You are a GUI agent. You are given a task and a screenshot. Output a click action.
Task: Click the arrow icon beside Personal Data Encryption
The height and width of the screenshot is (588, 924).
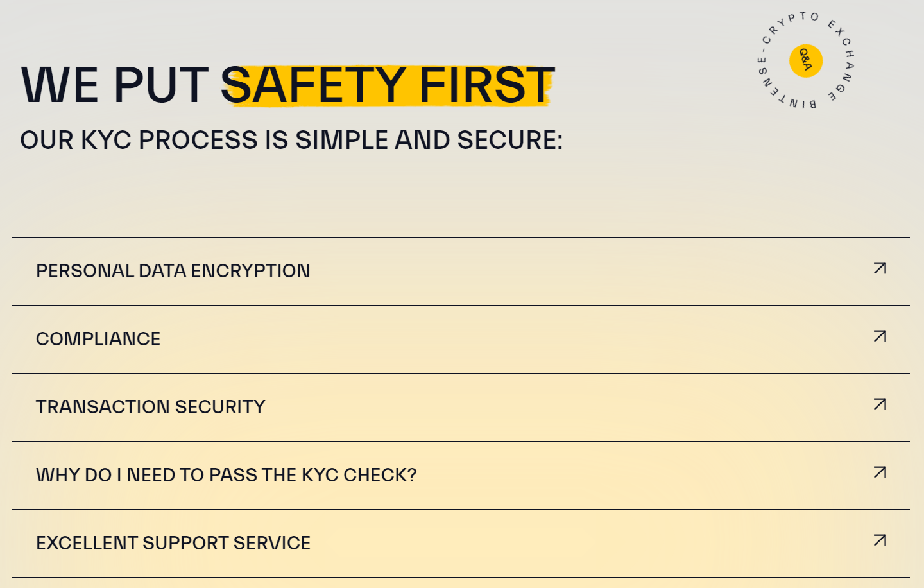coord(880,268)
